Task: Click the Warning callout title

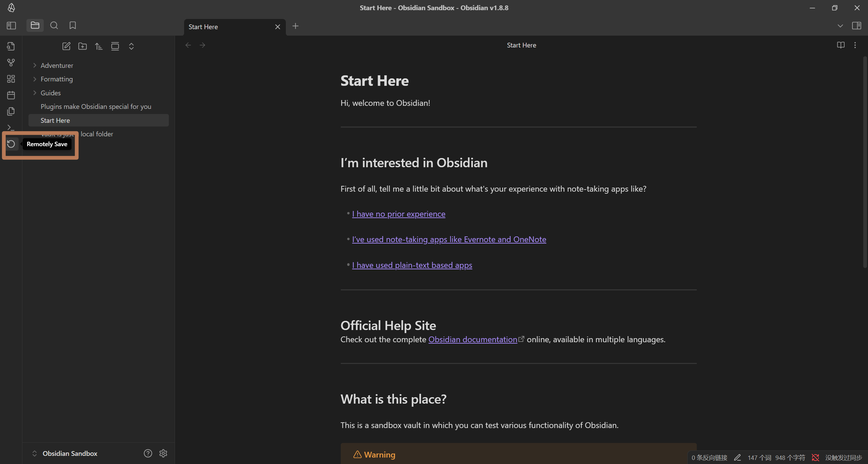Action: (379, 455)
